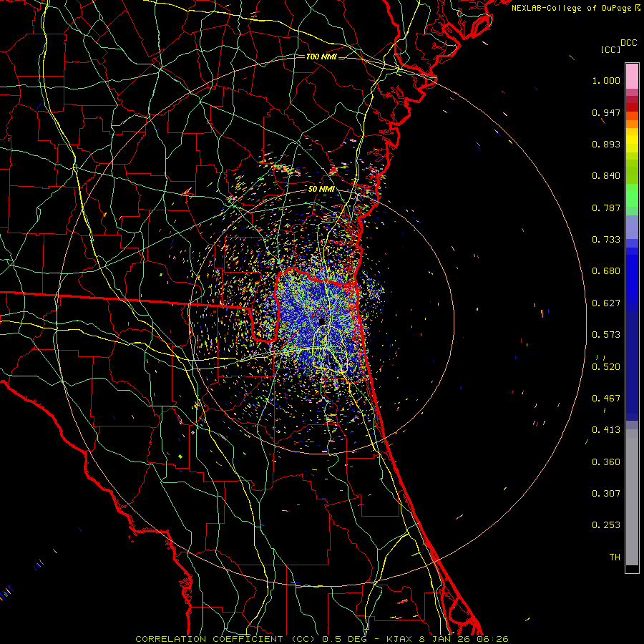644x644 pixels.
Task: Click the DCC product label
Action: click(629, 43)
